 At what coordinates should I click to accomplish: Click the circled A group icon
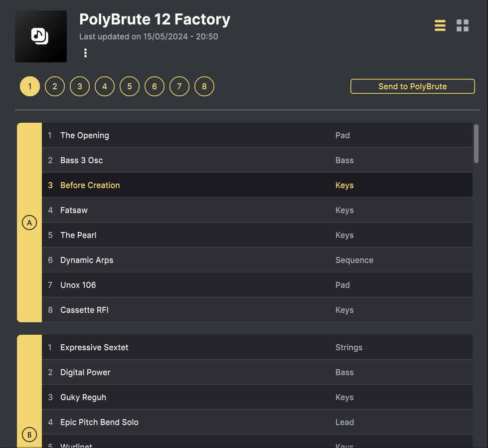pyautogui.click(x=29, y=223)
